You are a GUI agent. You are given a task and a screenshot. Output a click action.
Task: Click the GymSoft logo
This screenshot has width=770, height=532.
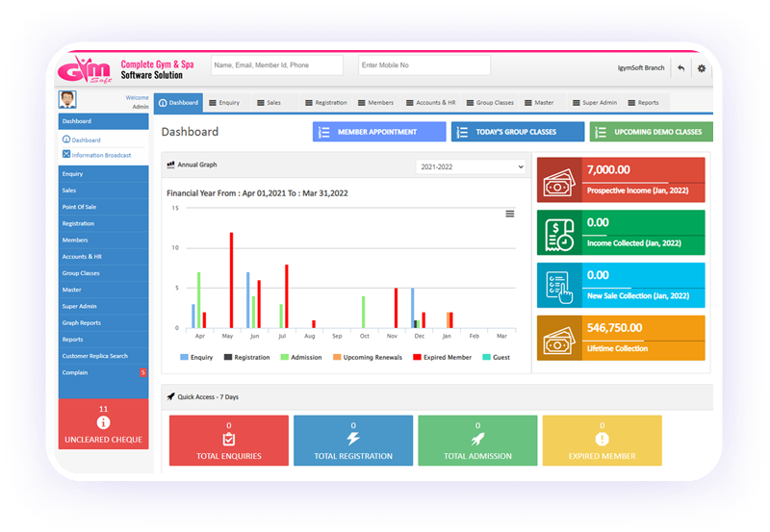(x=85, y=69)
